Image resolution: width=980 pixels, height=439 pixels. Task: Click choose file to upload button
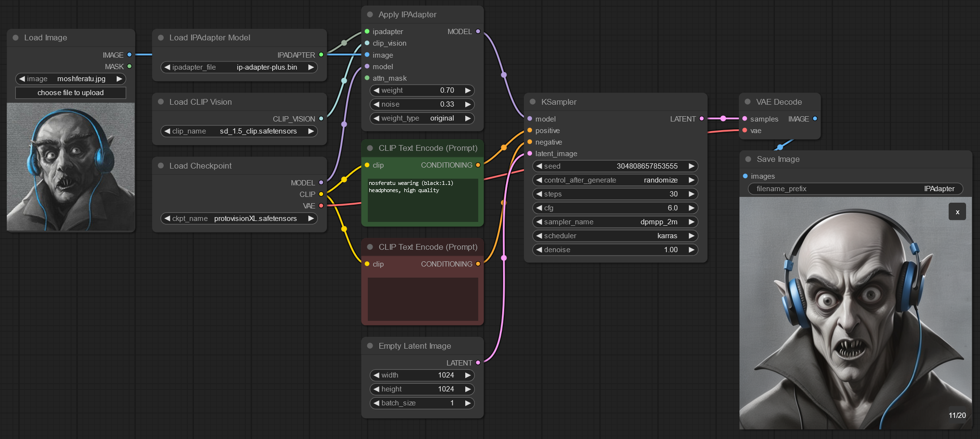point(71,93)
